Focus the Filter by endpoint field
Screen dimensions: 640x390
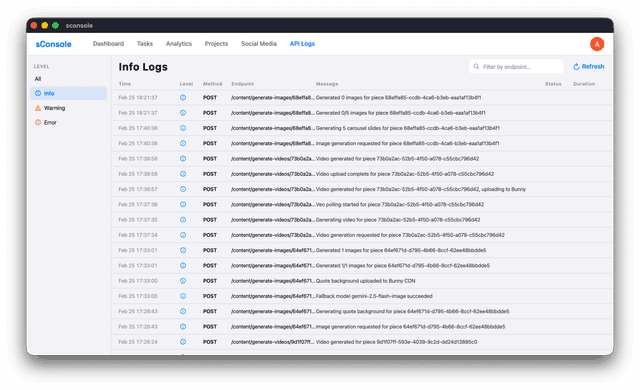pyautogui.click(x=516, y=66)
